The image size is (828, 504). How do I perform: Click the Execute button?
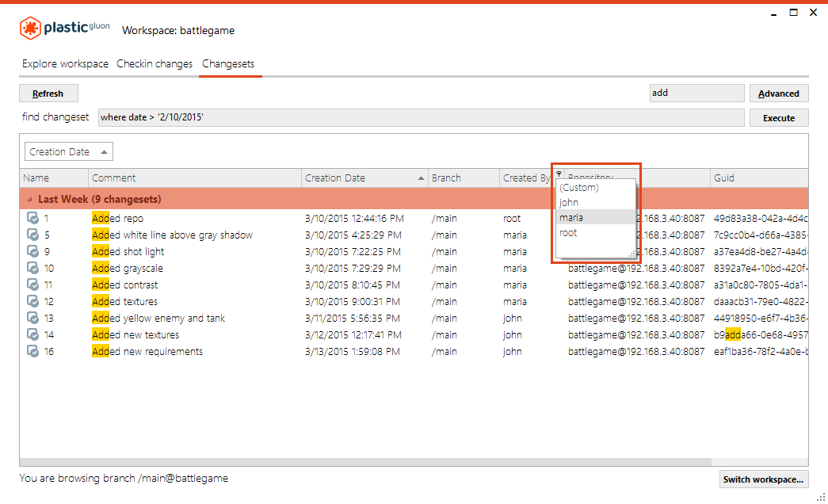click(778, 118)
